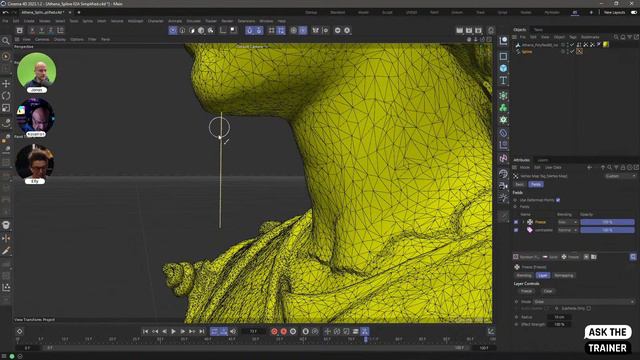Select the Rotate tool in left toolbar
This screenshot has height=360, width=640.
[6, 96]
